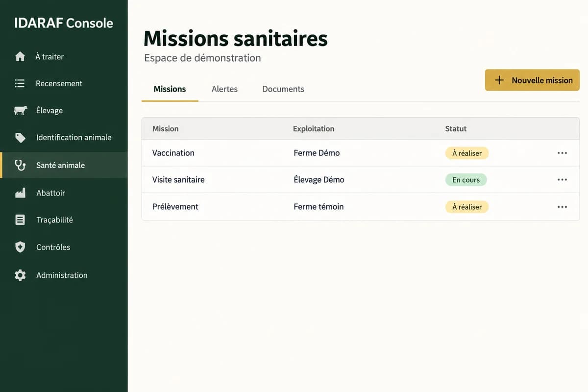This screenshot has height=392, width=588.
Task: Select the Visite sanitaire mission name
Action: pyautogui.click(x=178, y=180)
